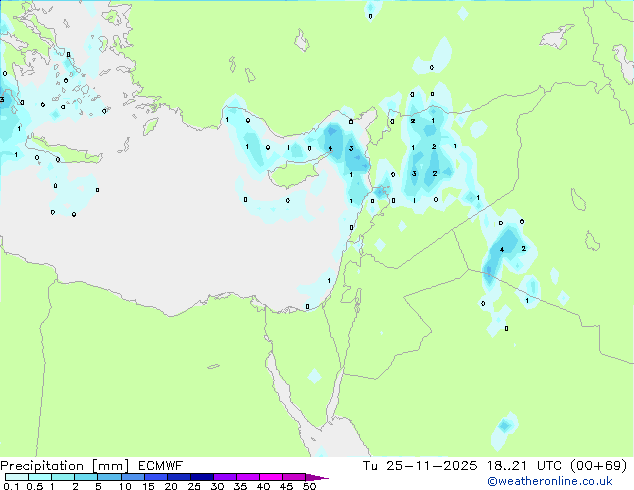Click the 0.1–0.5 mm legend color swatch
The width and height of the screenshot is (634, 490).
pos(17,477)
